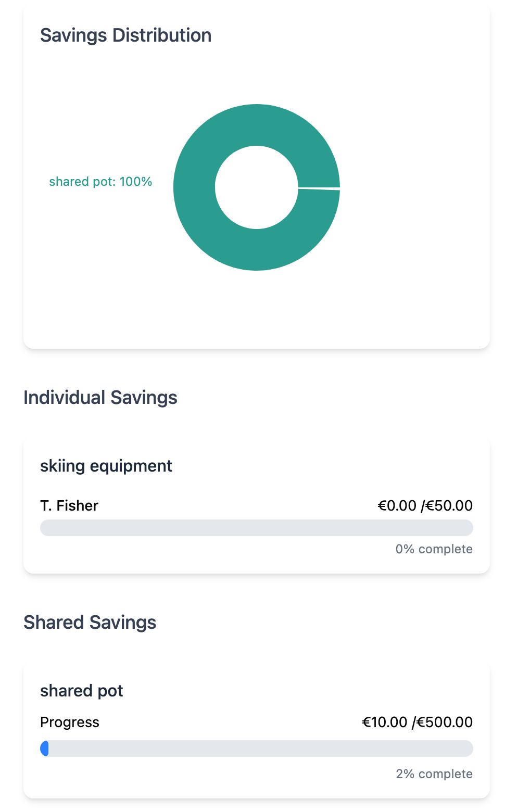
Task: Click the €500.00 goal in shared pot
Action: click(445, 722)
